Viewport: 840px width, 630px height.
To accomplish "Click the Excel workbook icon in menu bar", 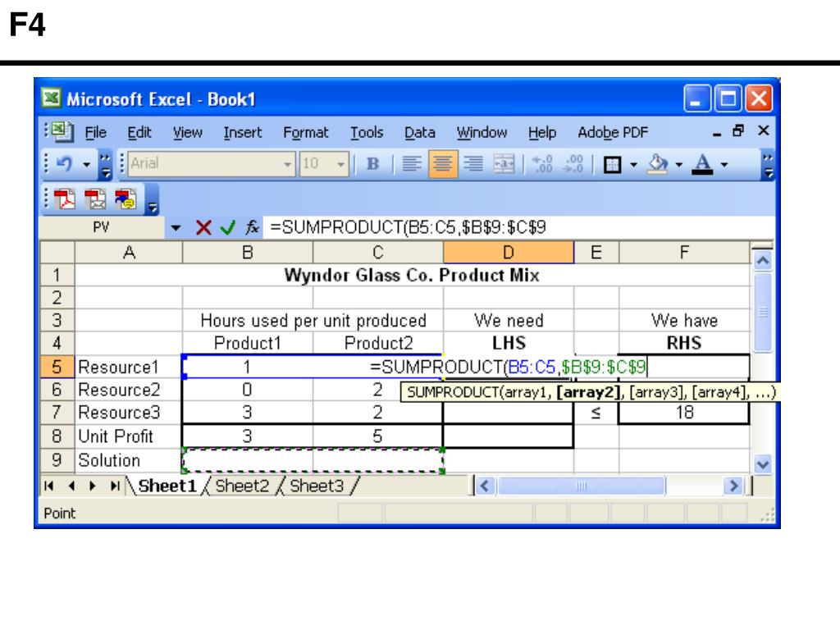I will (62, 132).
